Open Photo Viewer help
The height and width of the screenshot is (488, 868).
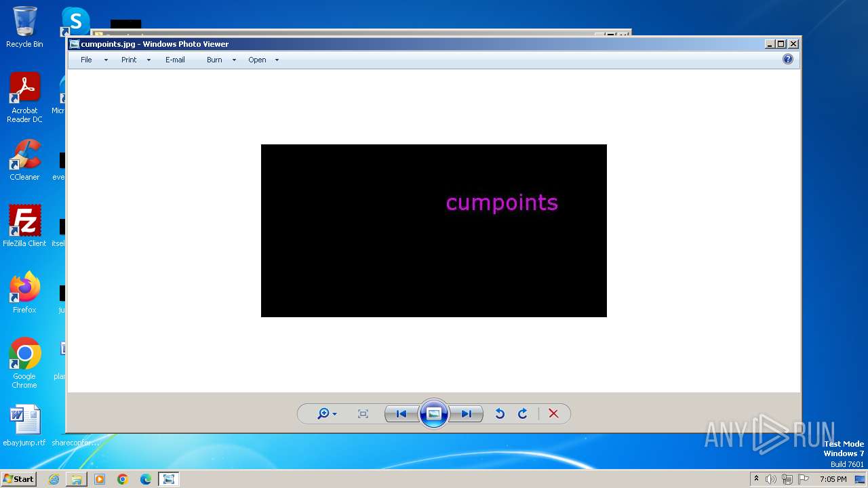pos(788,59)
